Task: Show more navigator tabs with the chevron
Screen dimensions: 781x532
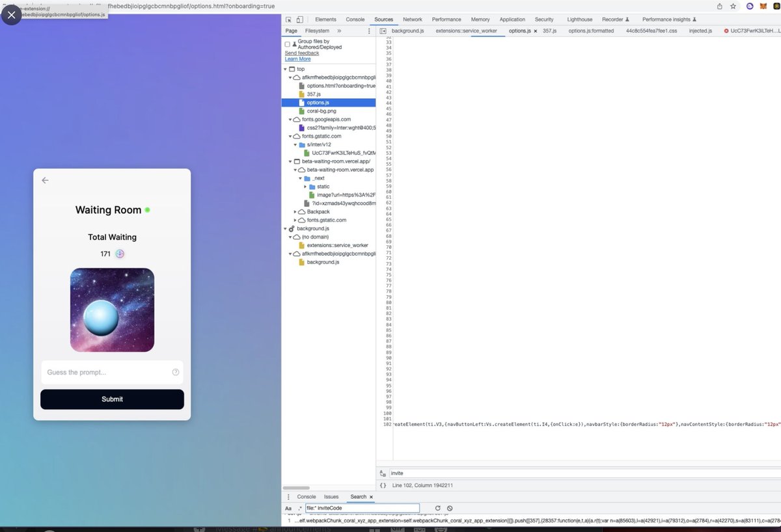Action: point(339,31)
